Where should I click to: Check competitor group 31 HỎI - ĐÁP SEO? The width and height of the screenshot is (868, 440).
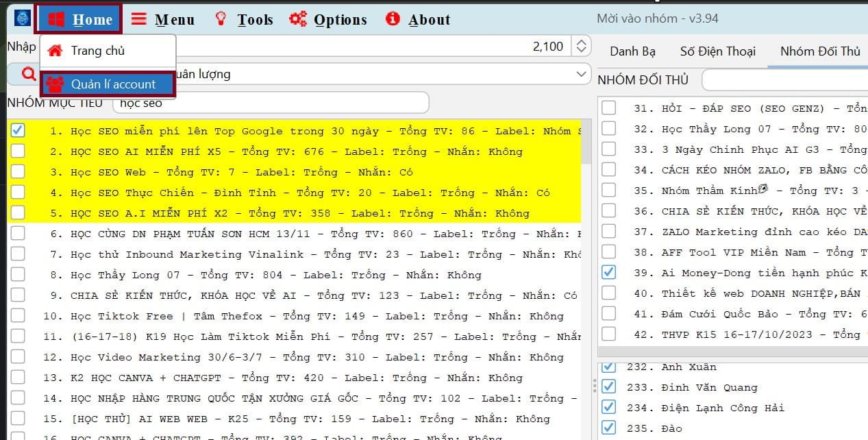(x=608, y=108)
